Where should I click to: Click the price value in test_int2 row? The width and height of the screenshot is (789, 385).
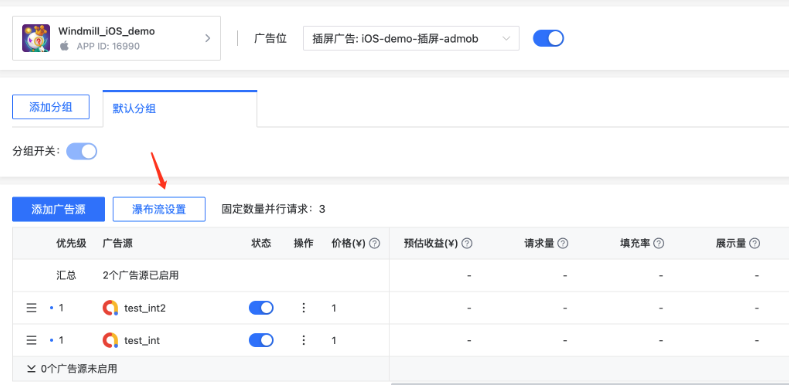click(334, 308)
